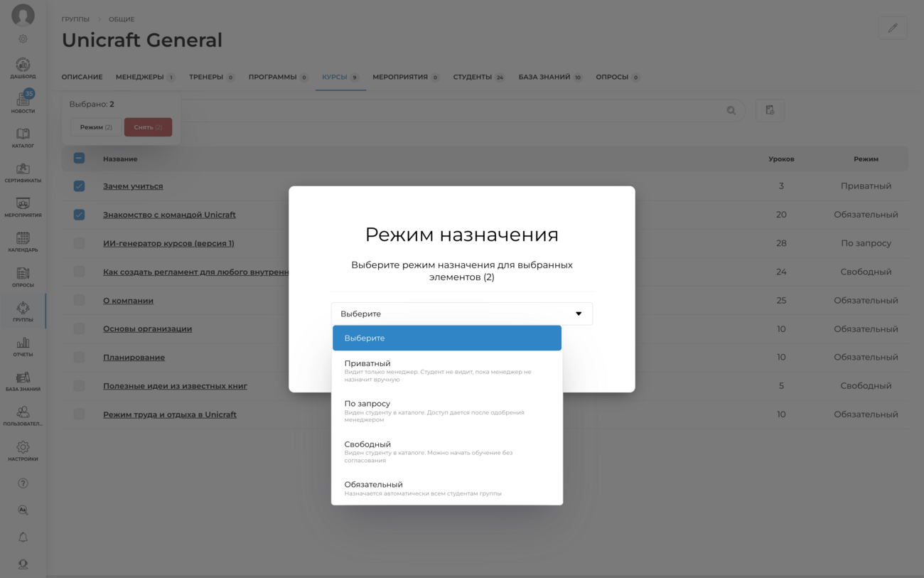Open Мероприятия in the sidebar
The width and height of the screenshot is (924, 578).
(x=23, y=207)
